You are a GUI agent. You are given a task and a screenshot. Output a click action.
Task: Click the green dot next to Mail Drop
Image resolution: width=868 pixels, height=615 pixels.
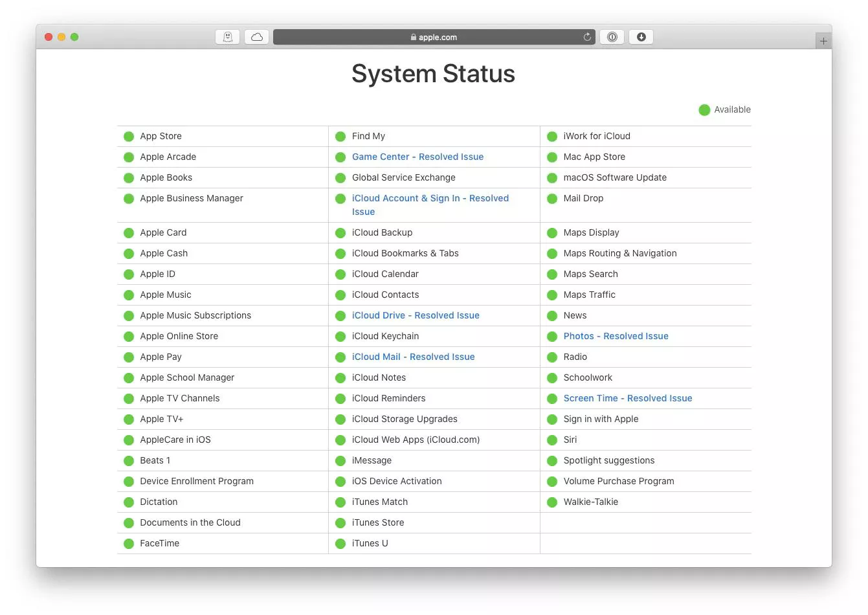(x=552, y=199)
